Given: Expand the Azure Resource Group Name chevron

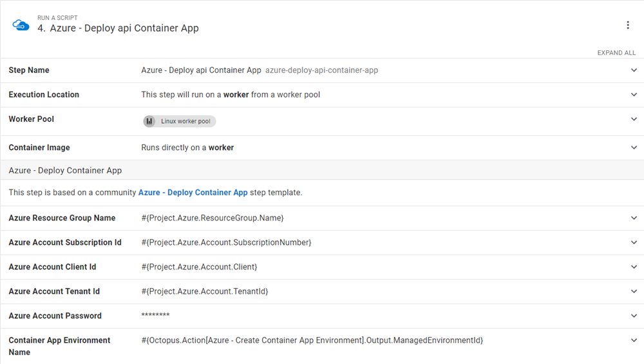Looking at the screenshot, I should [634, 218].
